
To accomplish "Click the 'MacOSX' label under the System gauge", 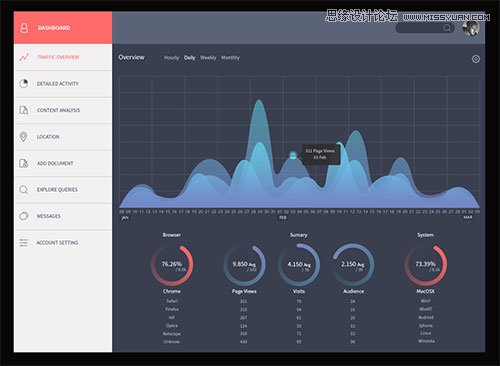I will 426,291.
